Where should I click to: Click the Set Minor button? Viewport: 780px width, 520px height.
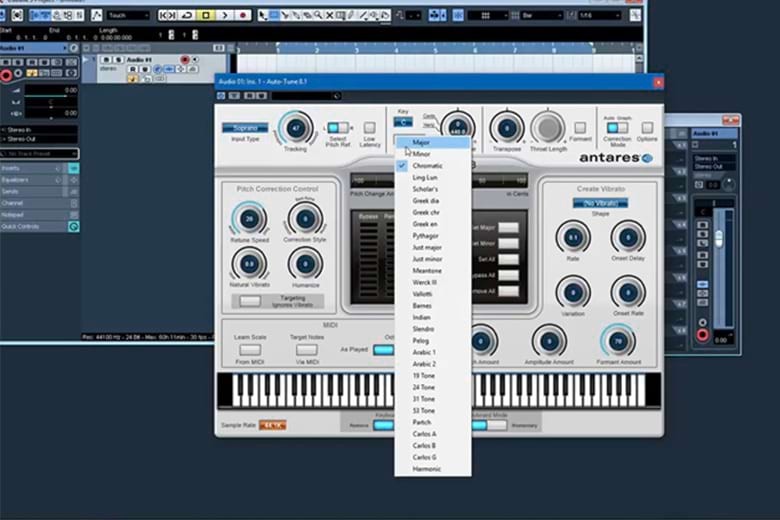coord(508,243)
